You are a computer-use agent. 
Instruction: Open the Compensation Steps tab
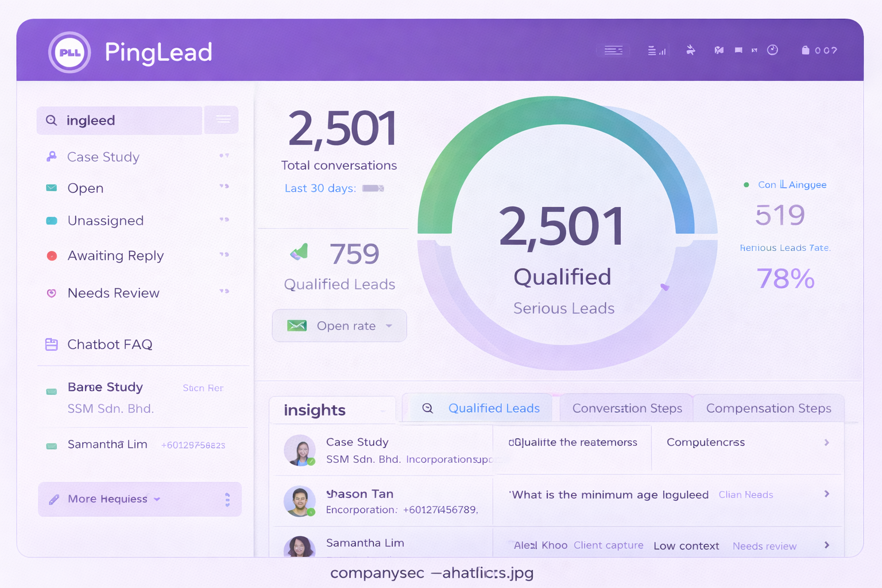768,408
